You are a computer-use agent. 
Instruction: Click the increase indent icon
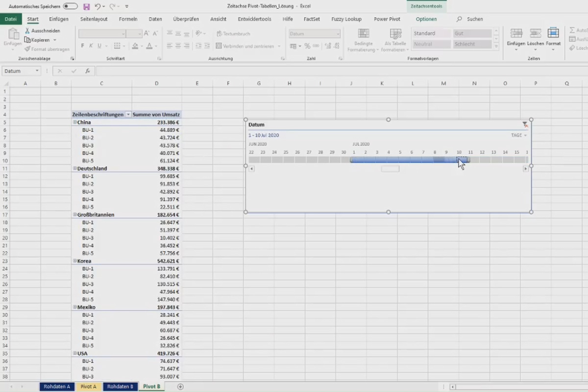click(206, 46)
